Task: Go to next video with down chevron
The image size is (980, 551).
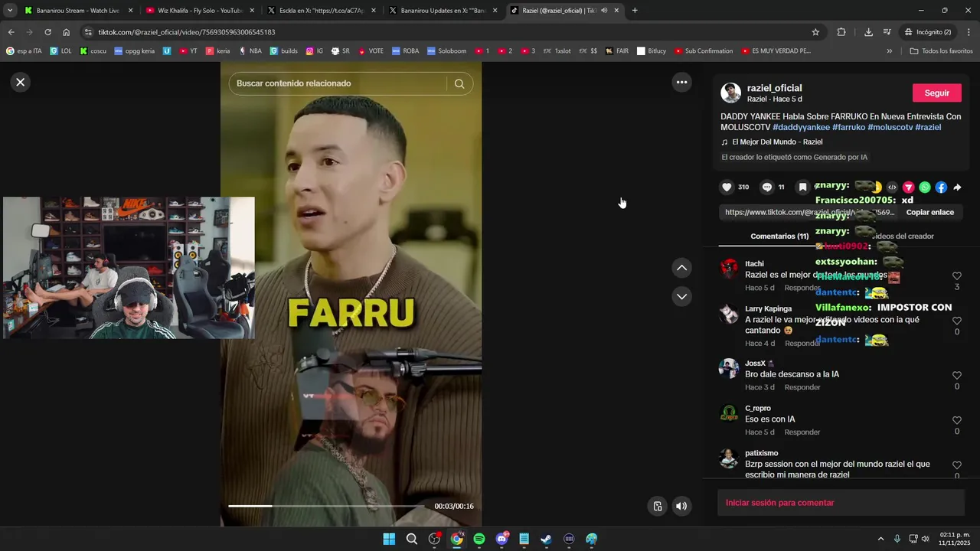Action: coord(681,296)
